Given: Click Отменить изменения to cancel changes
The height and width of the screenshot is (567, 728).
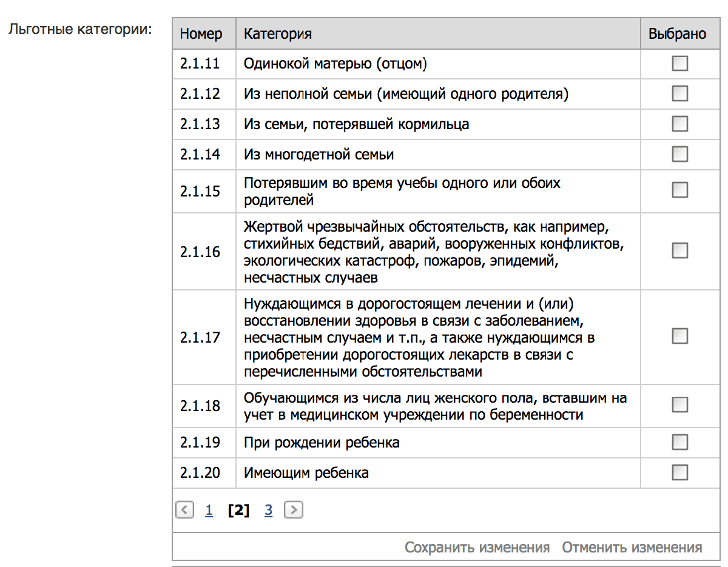Looking at the screenshot, I should tap(631, 546).
